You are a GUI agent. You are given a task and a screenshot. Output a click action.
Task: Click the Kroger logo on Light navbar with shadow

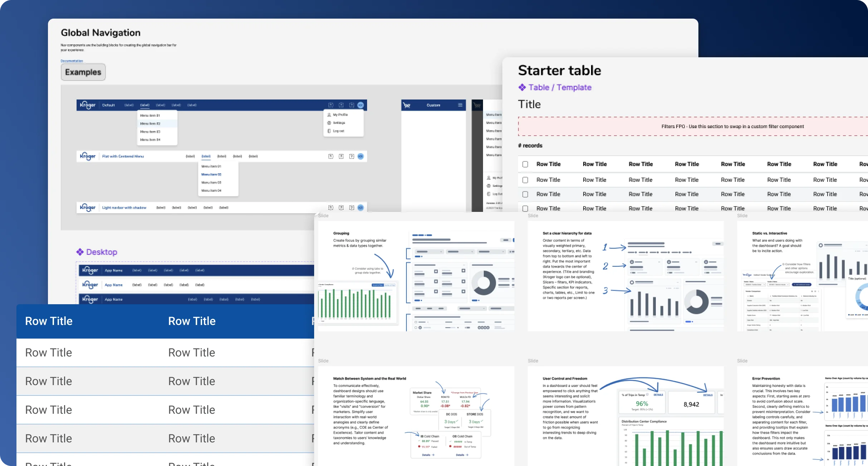[87, 208]
